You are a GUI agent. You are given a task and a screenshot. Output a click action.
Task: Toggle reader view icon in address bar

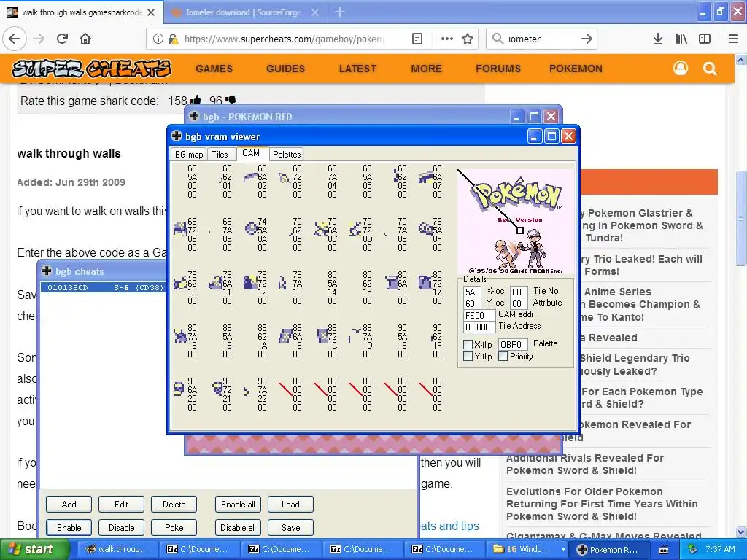417,39
